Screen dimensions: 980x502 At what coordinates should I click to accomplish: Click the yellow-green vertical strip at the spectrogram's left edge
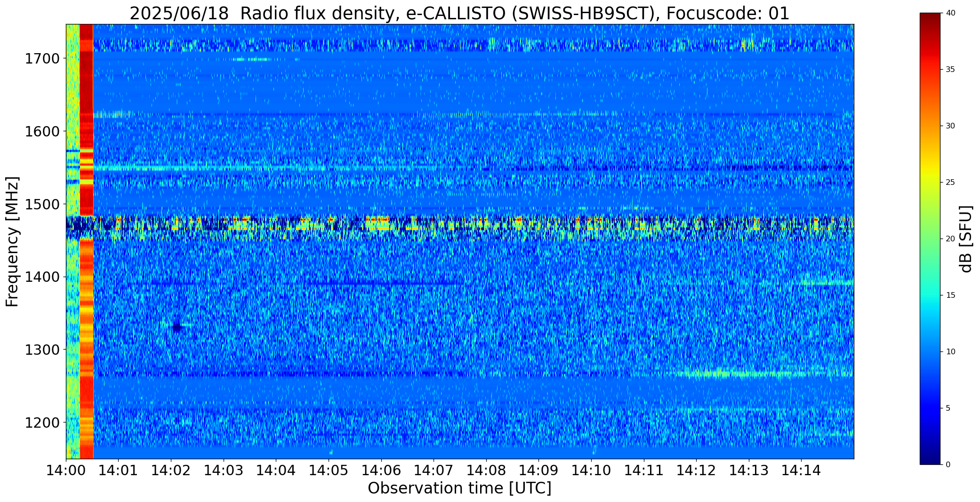[x=72, y=241]
